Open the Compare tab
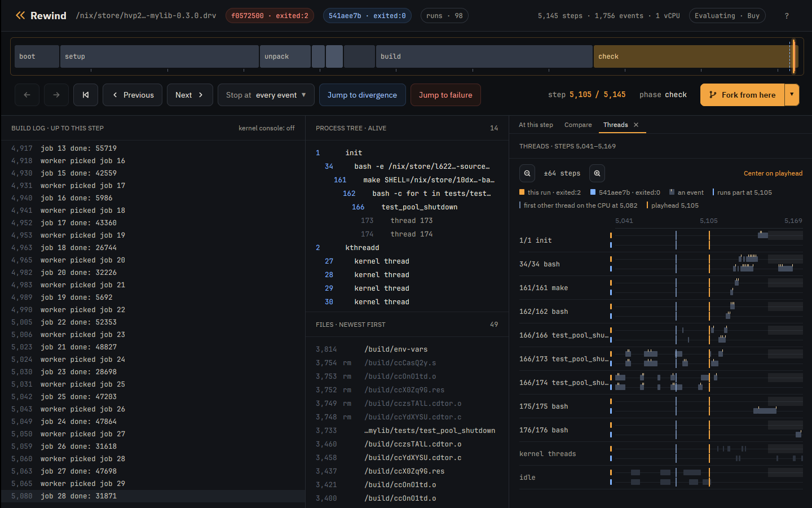 tap(578, 125)
